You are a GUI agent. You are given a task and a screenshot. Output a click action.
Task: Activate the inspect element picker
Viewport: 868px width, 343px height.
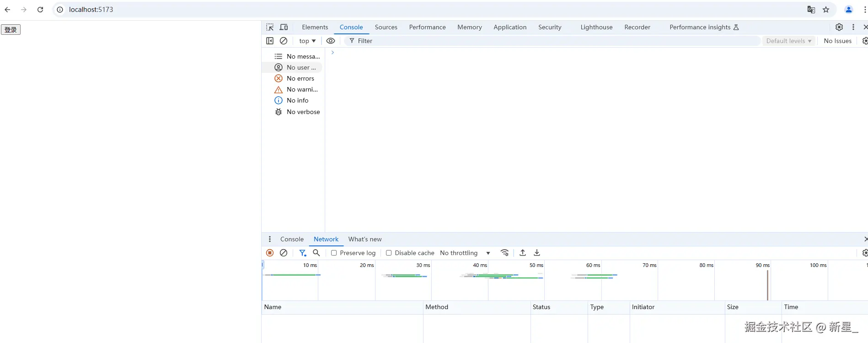coord(270,27)
